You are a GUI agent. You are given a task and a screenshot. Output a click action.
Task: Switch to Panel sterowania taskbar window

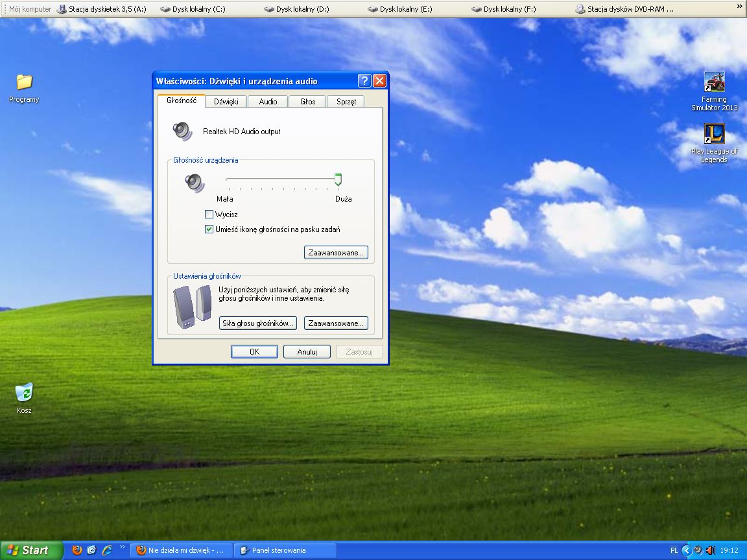pyautogui.click(x=285, y=550)
